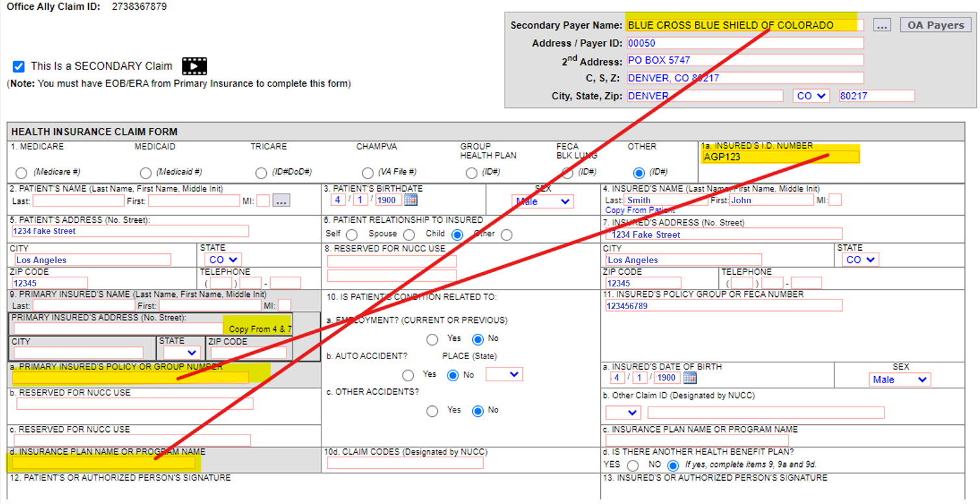The width and height of the screenshot is (980, 504).
Task: Click the Primary Insured's Policy or Group Number field
Action: (130, 377)
